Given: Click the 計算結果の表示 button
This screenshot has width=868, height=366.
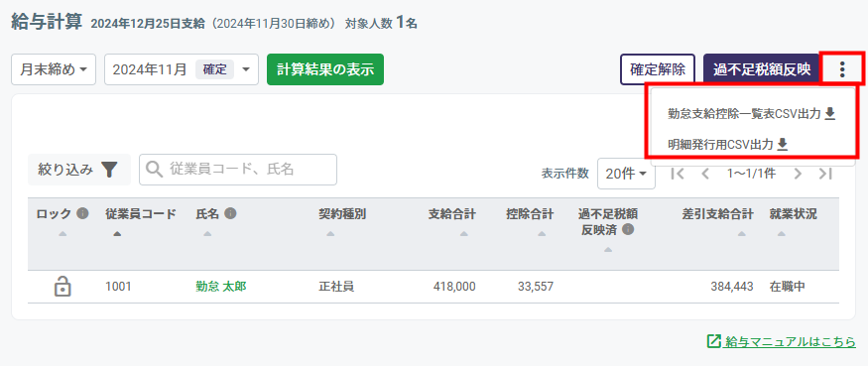Looking at the screenshot, I should tap(325, 69).
